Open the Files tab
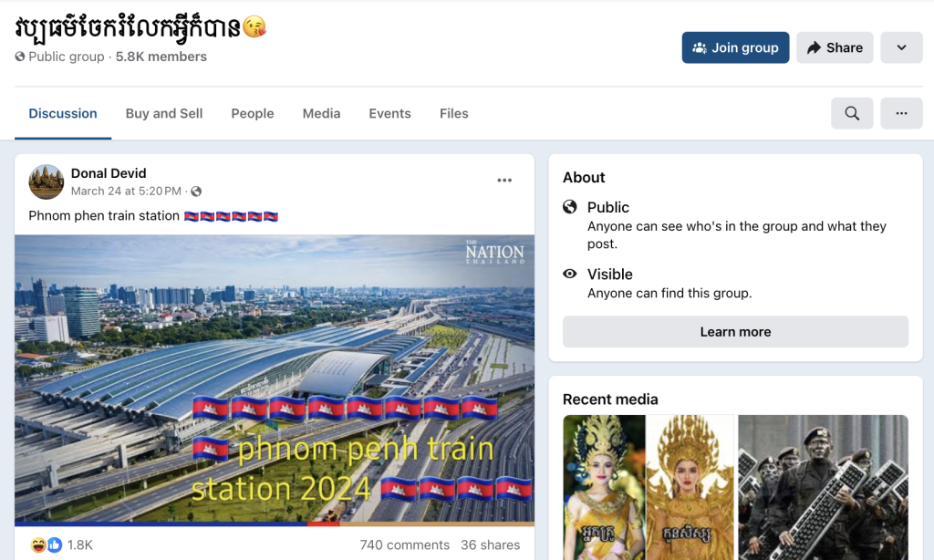The height and width of the screenshot is (560, 934). tap(454, 113)
